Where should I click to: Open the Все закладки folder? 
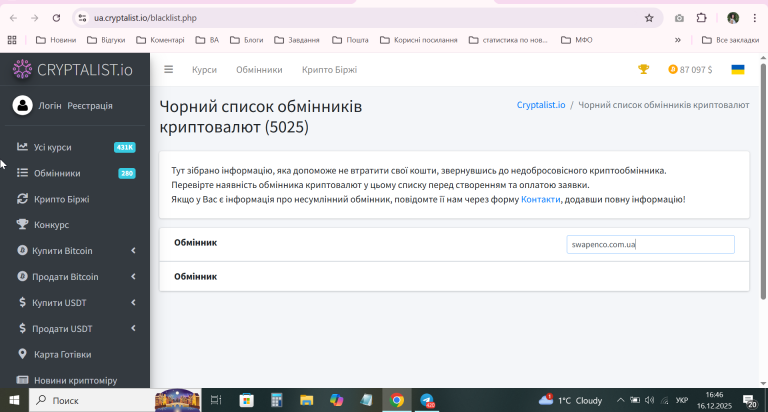coord(730,40)
